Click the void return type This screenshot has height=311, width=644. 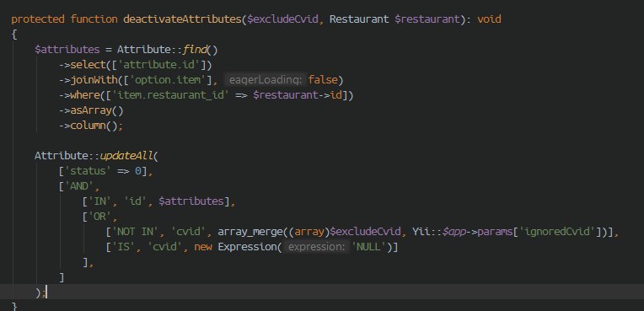(489, 19)
